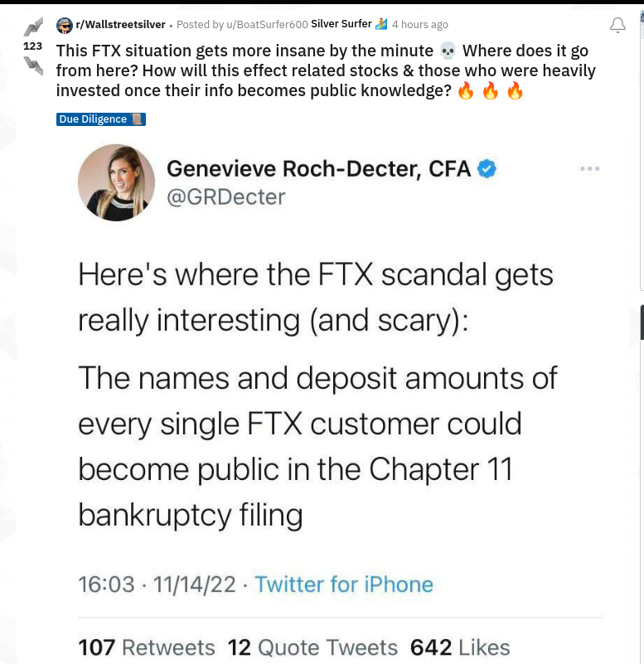The height and width of the screenshot is (664, 644).
Task: Click Genevieve Roch-Decter's profile photo
Action: 116,182
